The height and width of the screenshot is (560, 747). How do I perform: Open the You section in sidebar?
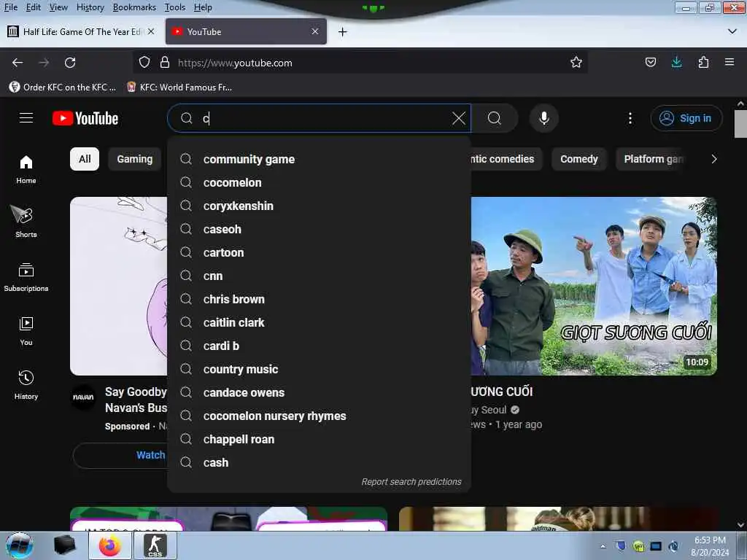26,331
